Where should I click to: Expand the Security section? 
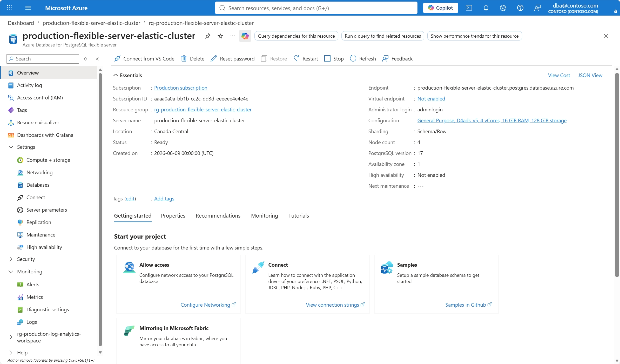point(11,259)
